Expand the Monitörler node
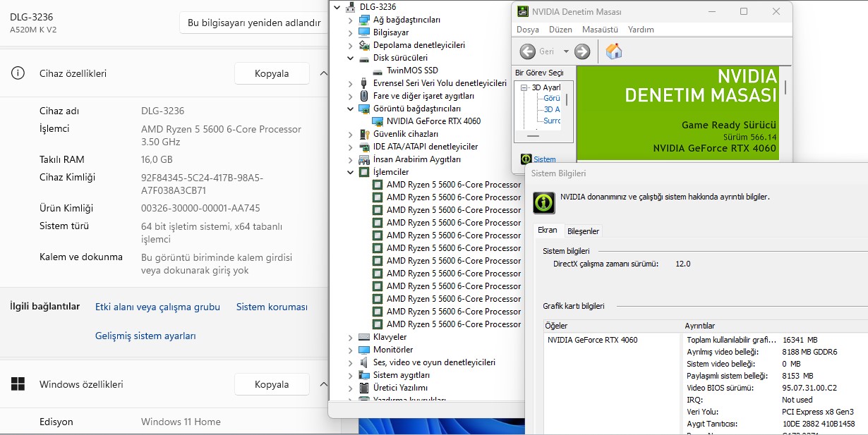The image size is (868, 435). click(350, 350)
